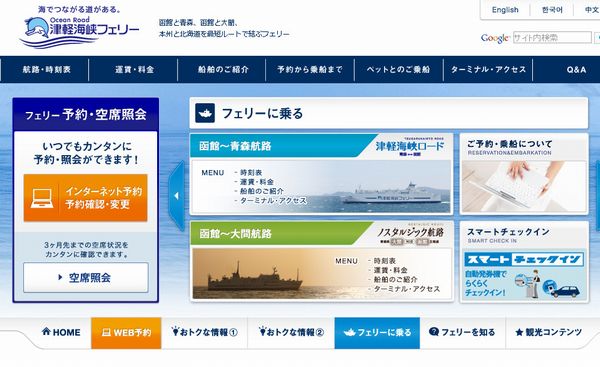Open the 運賃・料金 menu item
The width and height of the screenshot is (600, 367).
pos(134,70)
